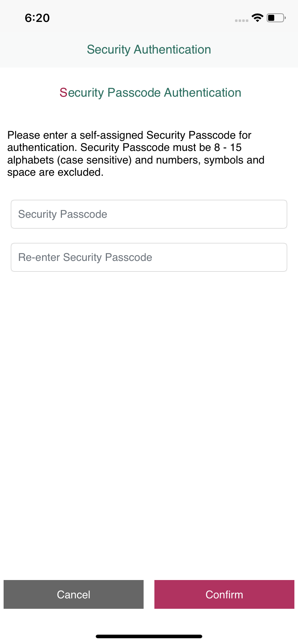Screen dimensions: 298x644
Task: Tap the Security Authentication header title
Action: click(x=149, y=50)
